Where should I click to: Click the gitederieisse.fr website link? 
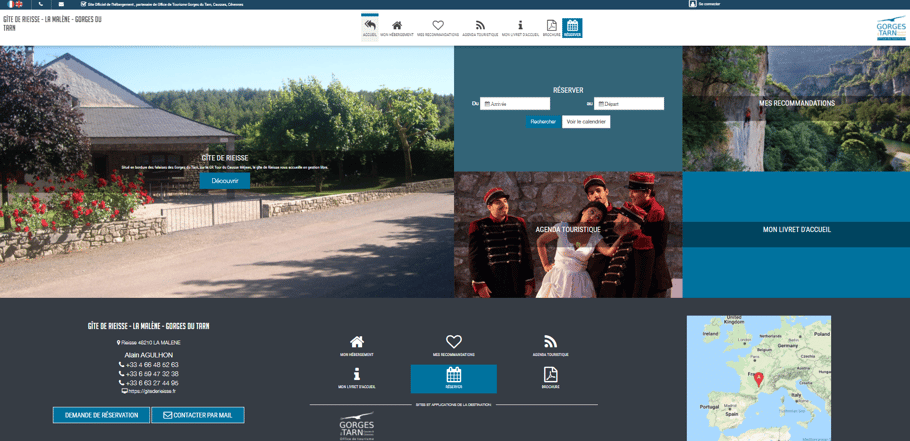(149, 391)
